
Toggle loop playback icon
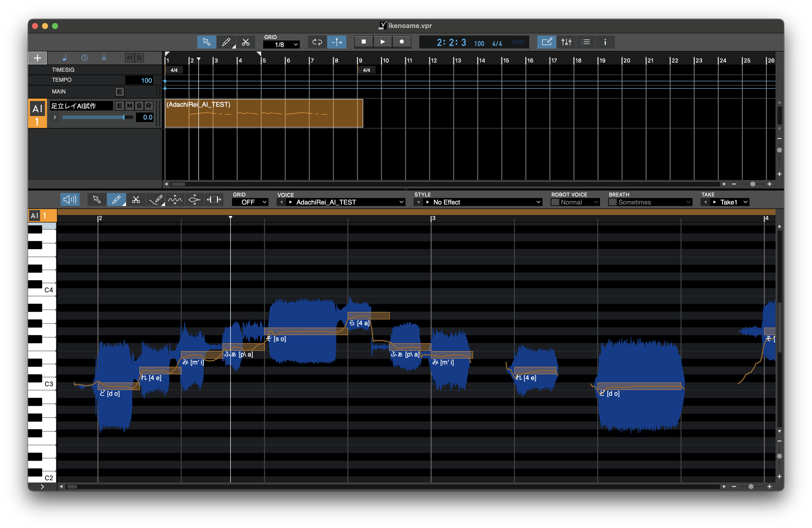(x=317, y=42)
